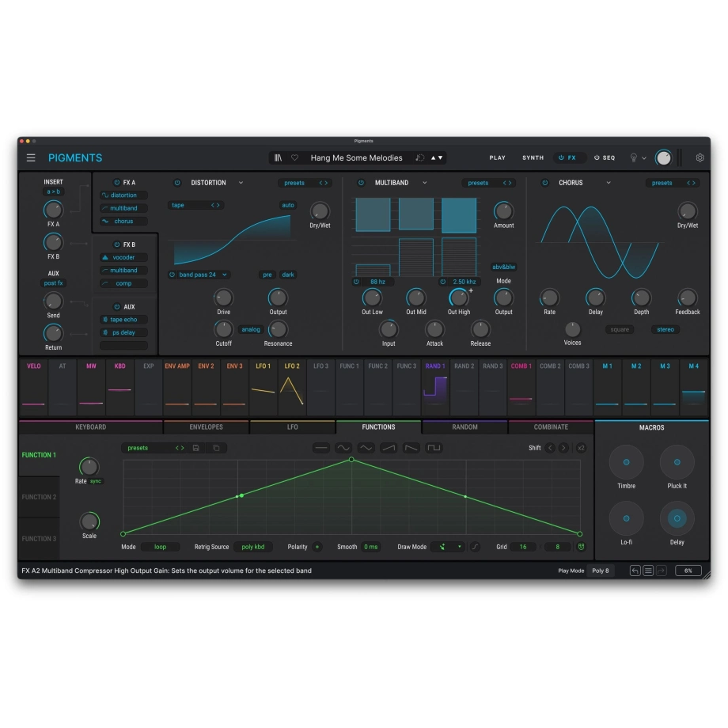The height and width of the screenshot is (728, 728).
Task: Select the next preset down arrow
Action: click(x=441, y=157)
